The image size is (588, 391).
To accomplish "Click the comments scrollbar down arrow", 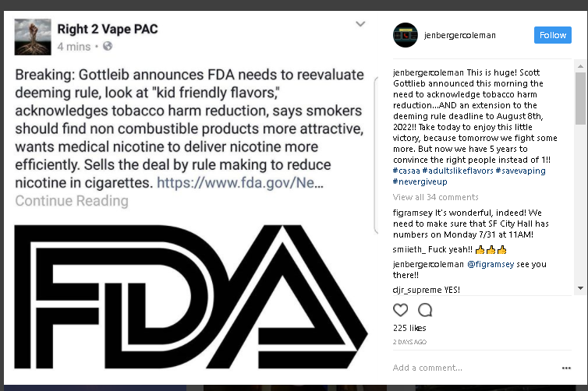I will click(579, 289).
